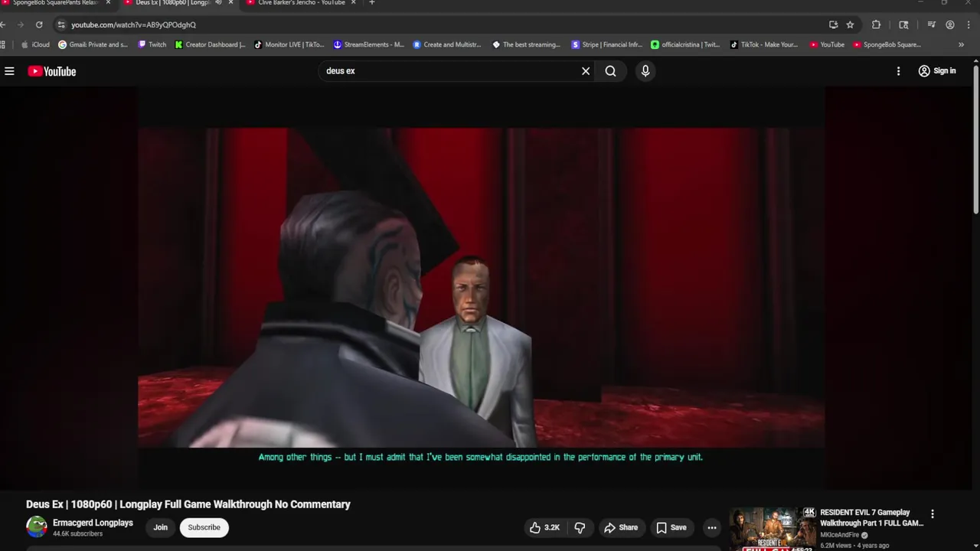Open the Twitch bookmark

pyautogui.click(x=152, y=44)
